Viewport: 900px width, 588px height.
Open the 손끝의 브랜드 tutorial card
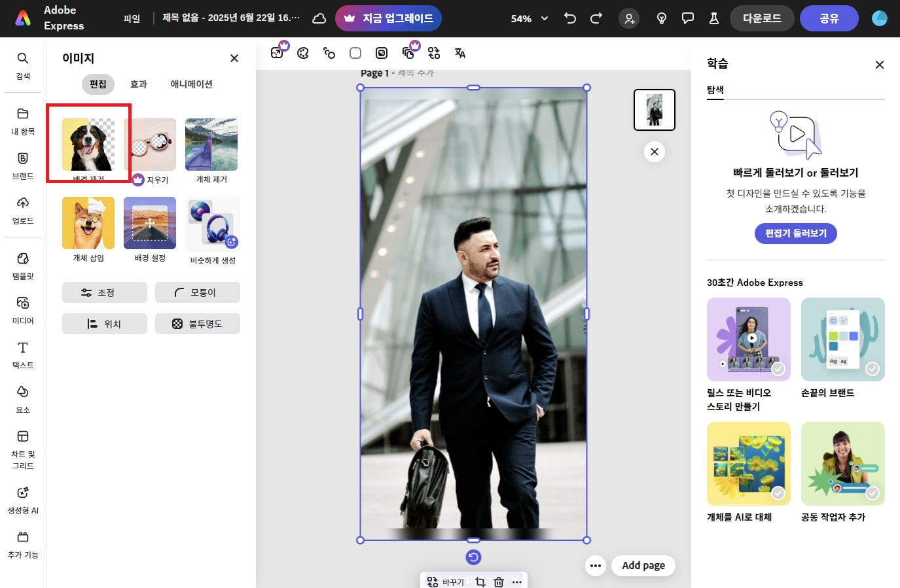(x=843, y=339)
